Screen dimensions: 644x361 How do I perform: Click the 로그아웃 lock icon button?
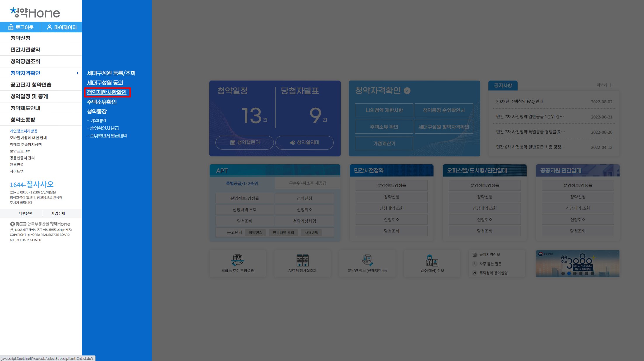[x=21, y=27]
